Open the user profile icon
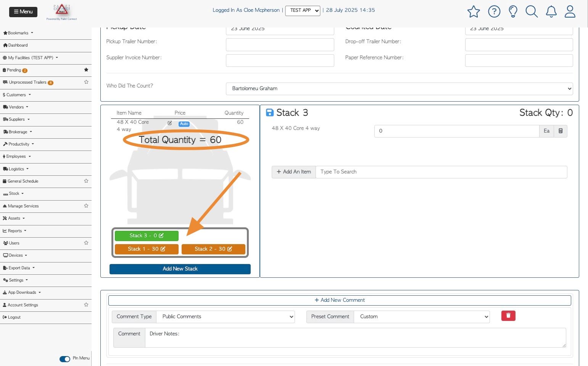 point(570,11)
